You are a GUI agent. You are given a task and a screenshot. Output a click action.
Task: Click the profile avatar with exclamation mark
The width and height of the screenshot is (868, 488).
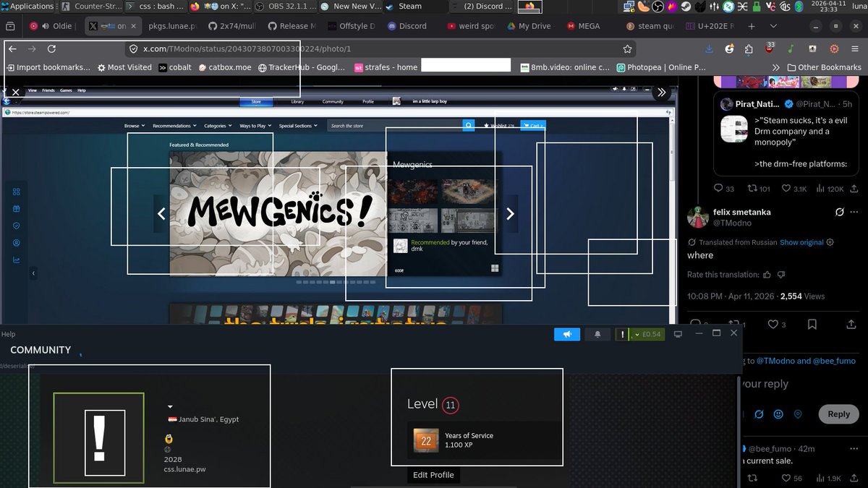tap(98, 437)
